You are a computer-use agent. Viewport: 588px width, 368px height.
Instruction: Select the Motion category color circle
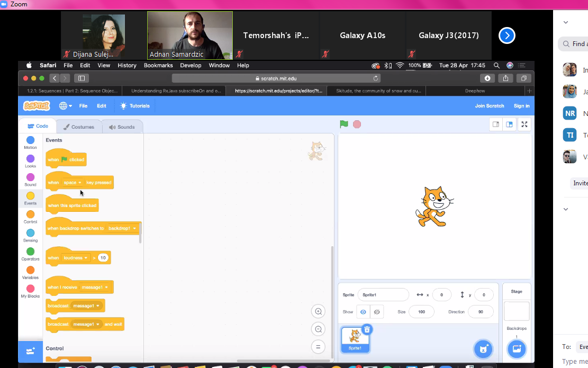(30, 140)
